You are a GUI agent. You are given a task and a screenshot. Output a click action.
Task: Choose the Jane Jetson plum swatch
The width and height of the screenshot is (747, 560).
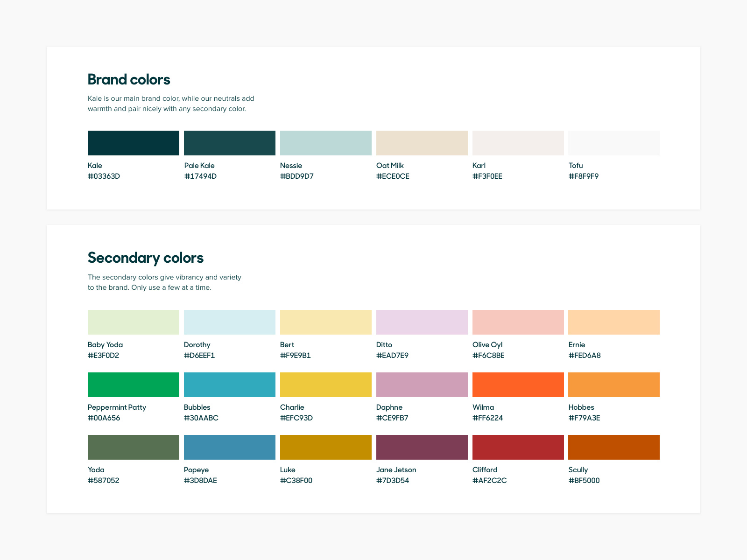coord(422,447)
